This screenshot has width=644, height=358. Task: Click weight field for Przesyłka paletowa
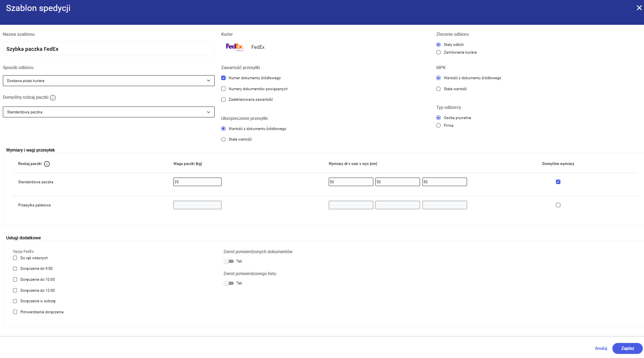click(x=197, y=205)
